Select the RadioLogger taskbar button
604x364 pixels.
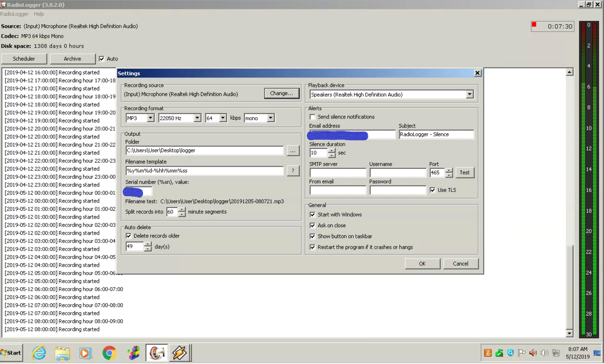click(157, 353)
